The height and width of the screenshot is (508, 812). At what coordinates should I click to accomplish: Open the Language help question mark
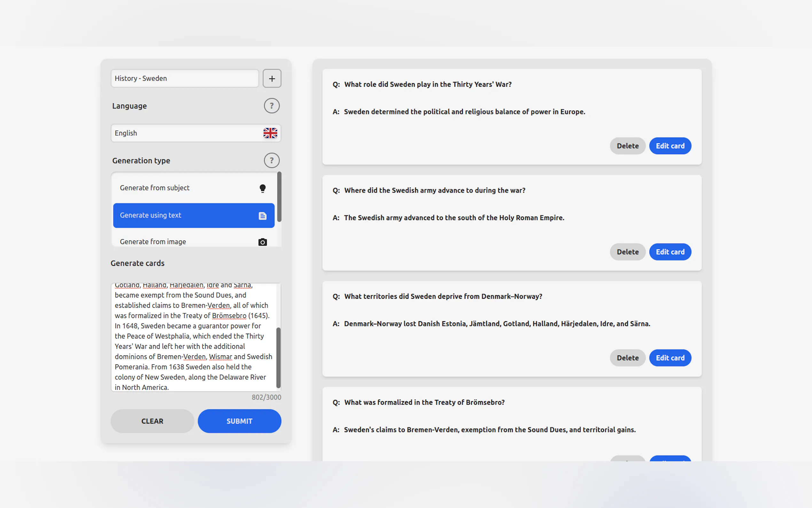(271, 106)
